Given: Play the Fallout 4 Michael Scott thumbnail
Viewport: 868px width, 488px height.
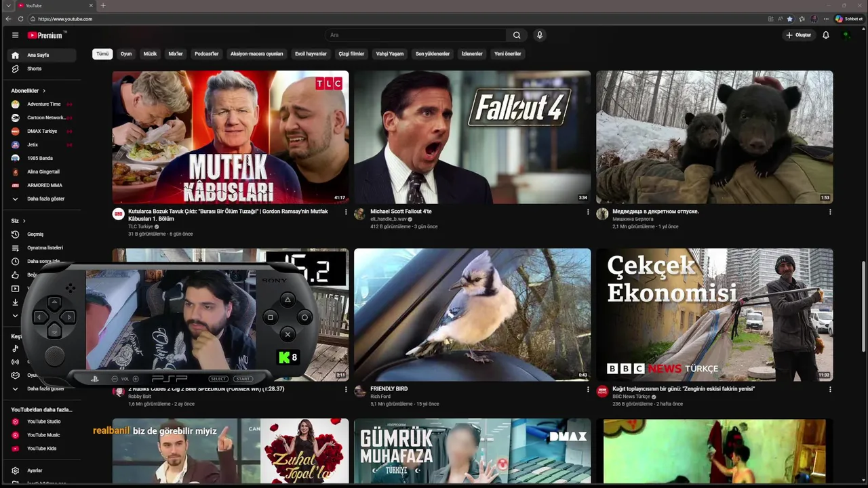Looking at the screenshot, I should point(472,137).
